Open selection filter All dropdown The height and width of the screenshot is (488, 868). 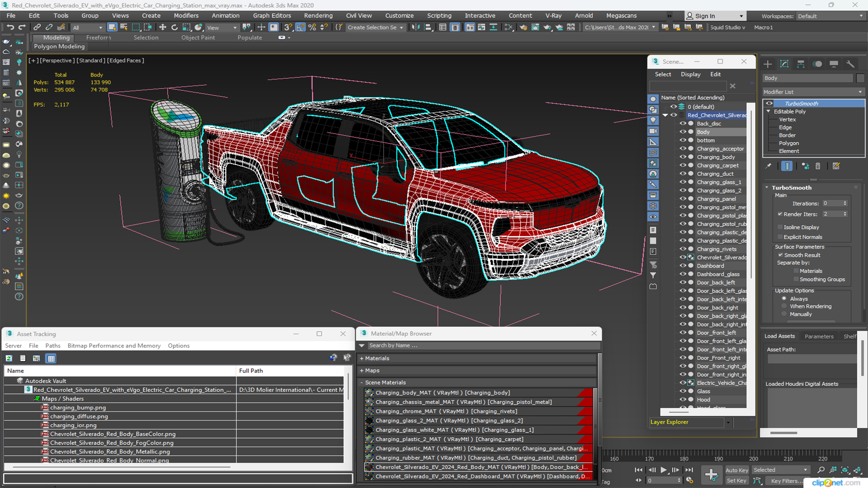[x=88, y=28]
